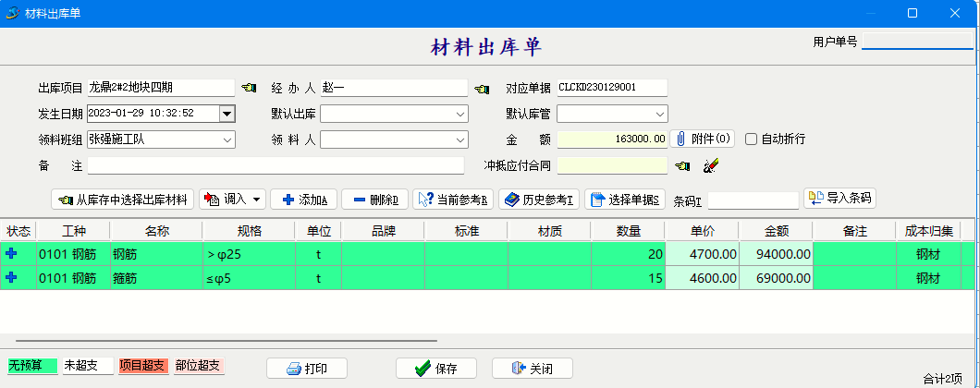The height and width of the screenshot is (388, 980).
Task: Click the lookup hand icon beside 经办人
Action: 481,89
